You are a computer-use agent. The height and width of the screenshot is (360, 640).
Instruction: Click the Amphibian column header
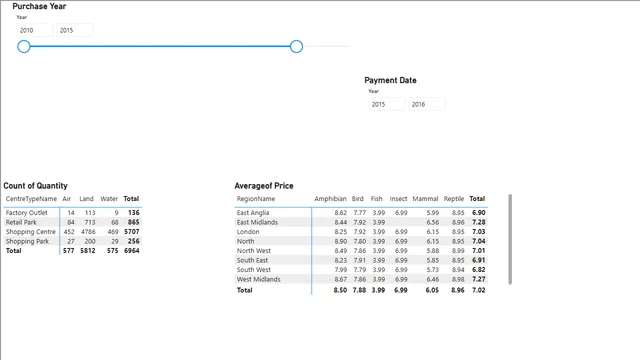[x=330, y=199]
